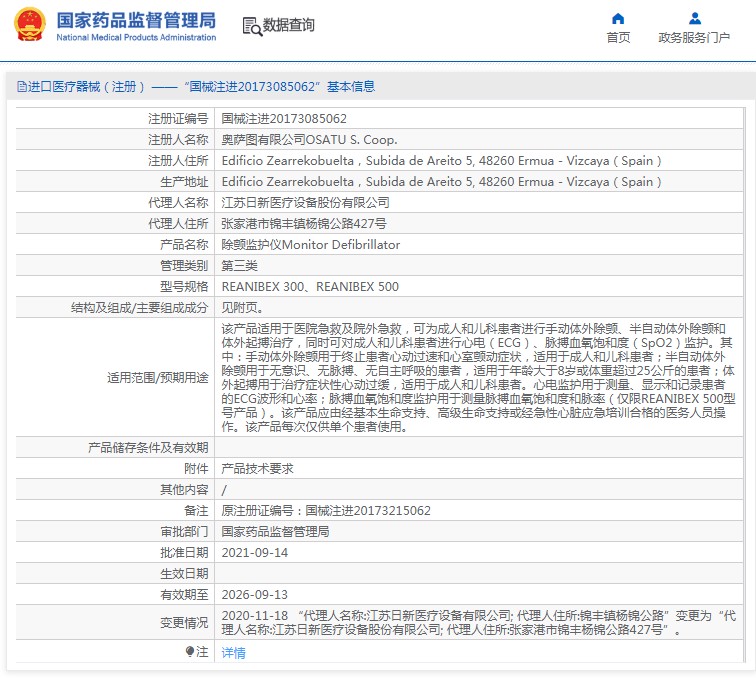Click product name Monitor Defibrillator cell
This screenshot has height=678, width=756.
click(310, 244)
